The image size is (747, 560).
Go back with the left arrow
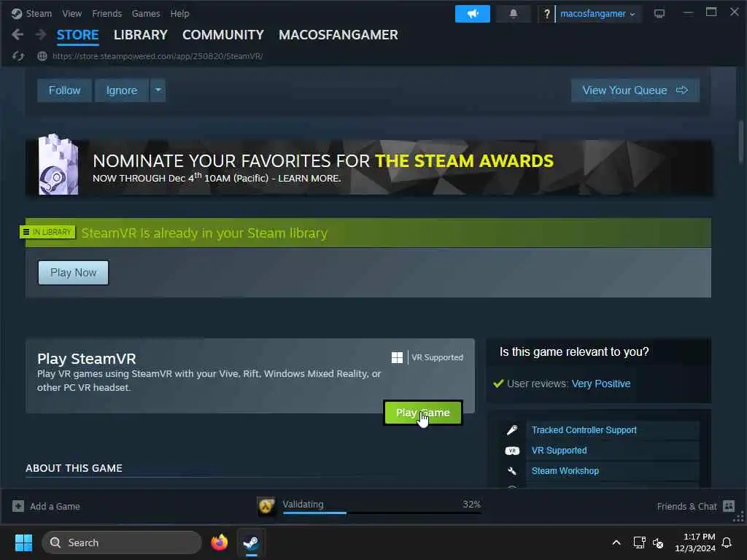click(x=18, y=34)
